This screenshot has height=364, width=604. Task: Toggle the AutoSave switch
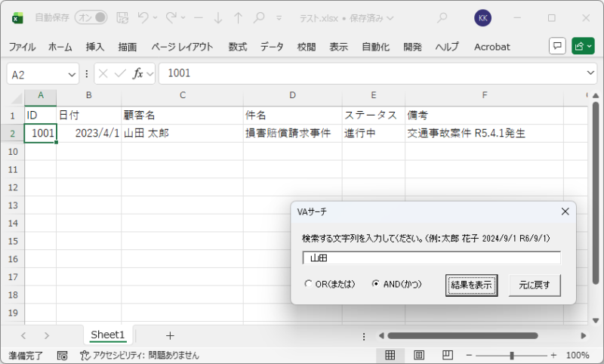(x=91, y=17)
